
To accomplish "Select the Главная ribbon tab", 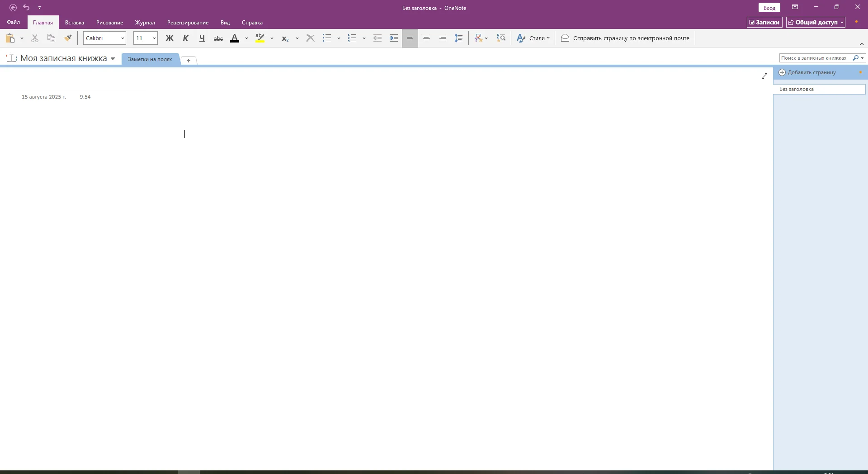I will coord(43,22).
